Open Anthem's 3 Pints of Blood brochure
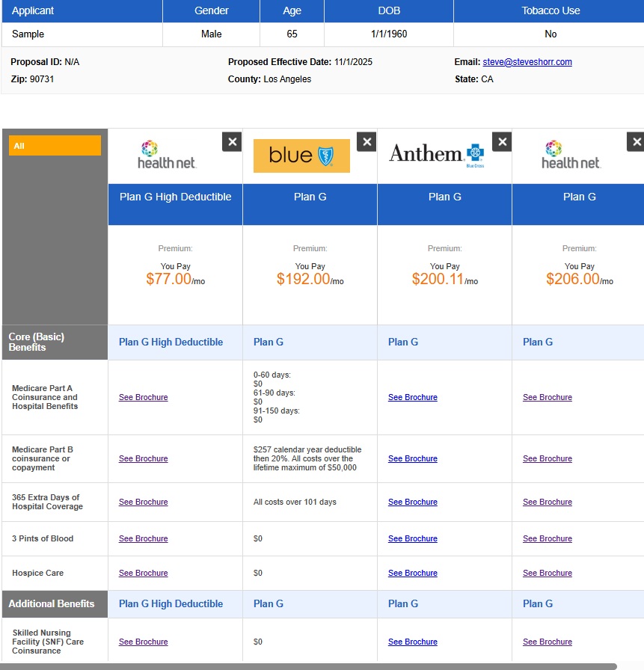This screenshot has height=670, width=644. click(x=412, y=539)
